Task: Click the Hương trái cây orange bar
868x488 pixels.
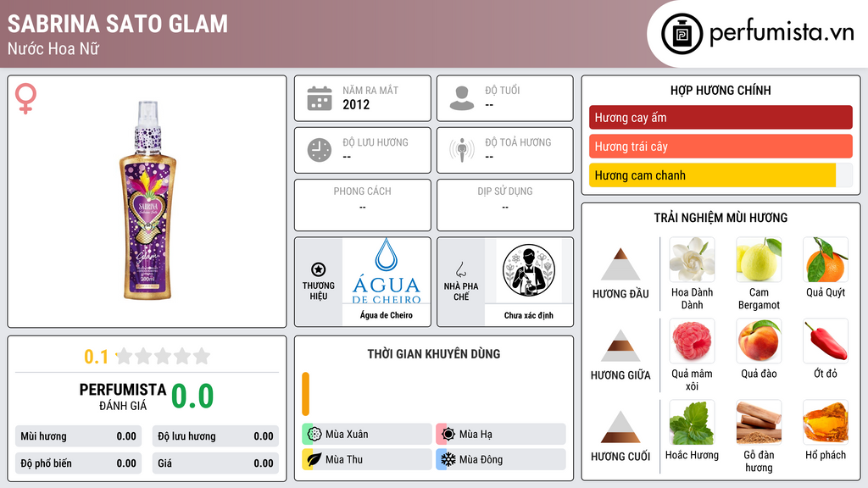Action: [x=721, y=147]
